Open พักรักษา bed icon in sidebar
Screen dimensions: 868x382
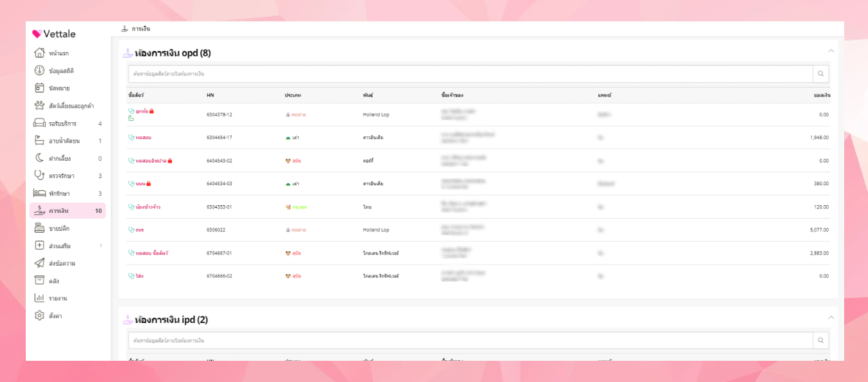(39, 193)
